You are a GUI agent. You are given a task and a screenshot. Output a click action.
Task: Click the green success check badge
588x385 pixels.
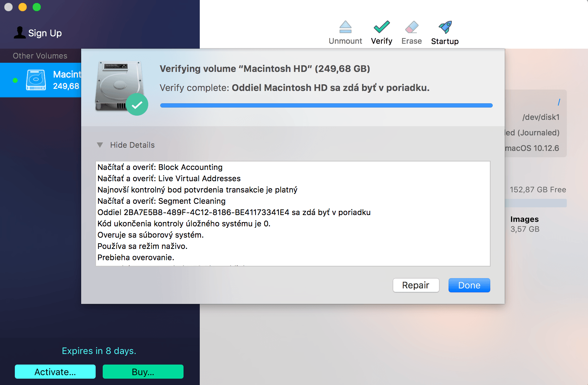click(x=137, y=104)
